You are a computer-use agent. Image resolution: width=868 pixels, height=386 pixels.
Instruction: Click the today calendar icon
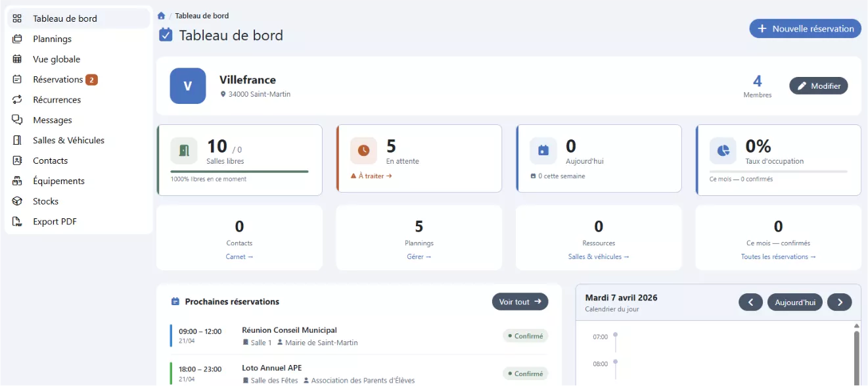(543, 151)
